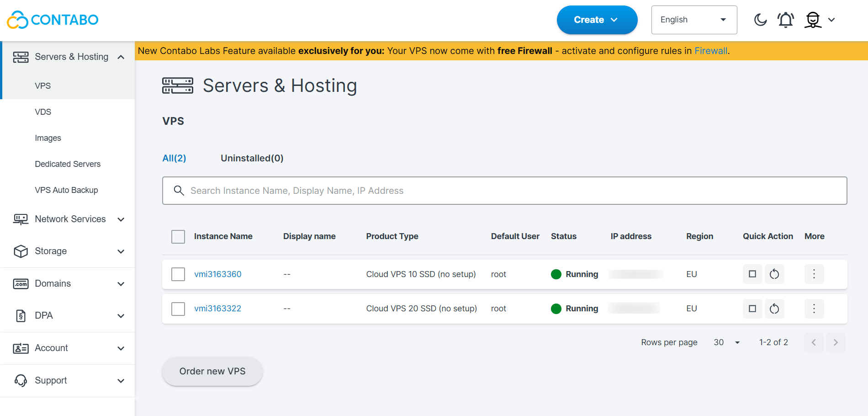Screen dimensions: 868x416
Task: Click Support headset icon in sidebar
Action: pyautogui.click(x=21, y=381)
